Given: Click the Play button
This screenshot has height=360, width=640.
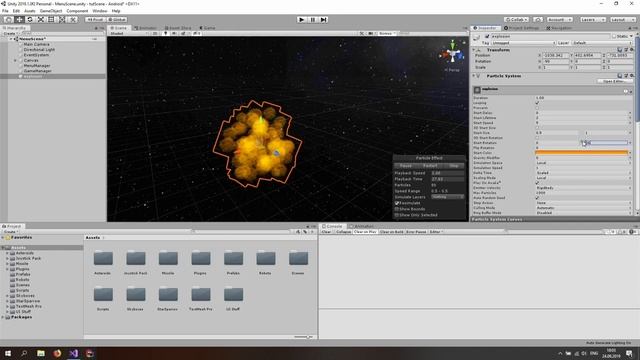Looking at the screenshot, I should [x=302, y=20].
